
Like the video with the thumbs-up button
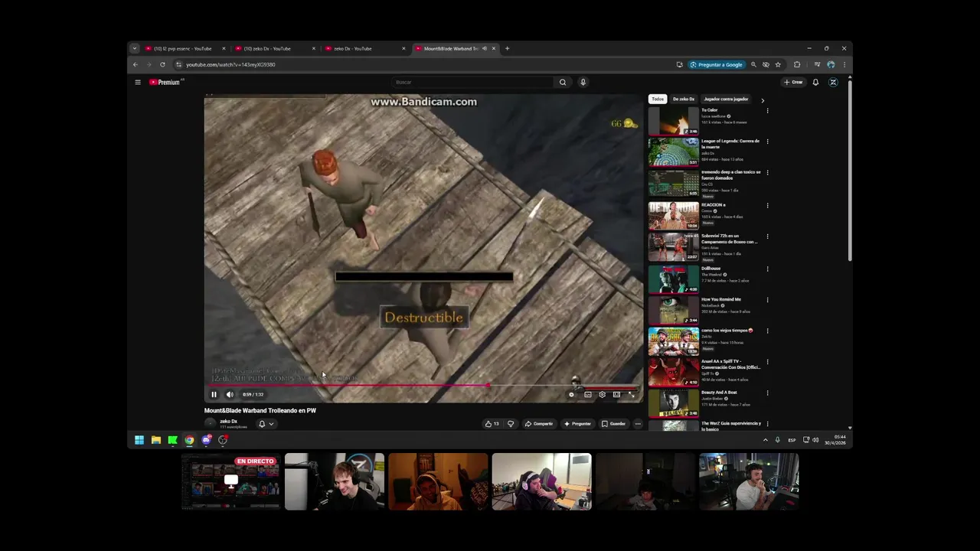click(x=492, y=423)
